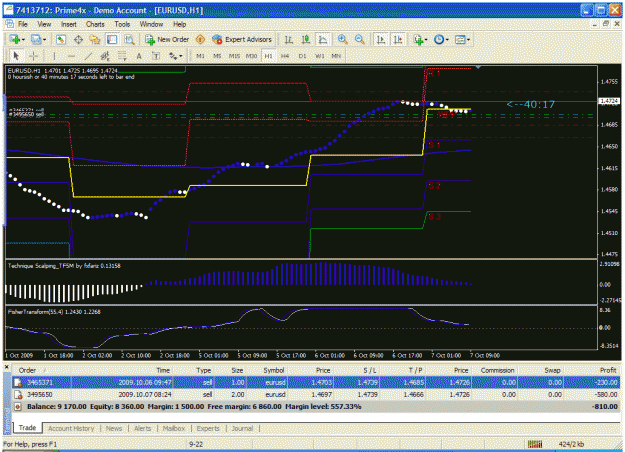This screenshot has width=625, height=452.
Task: Toggle the Terminal window icon
Action: point(112,39)
